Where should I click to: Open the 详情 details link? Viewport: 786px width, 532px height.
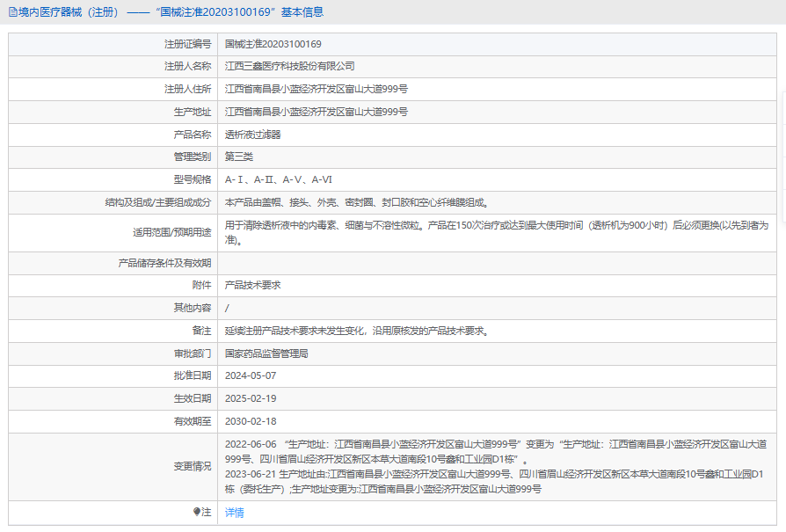pyautogui.click(x=235, y=513)
